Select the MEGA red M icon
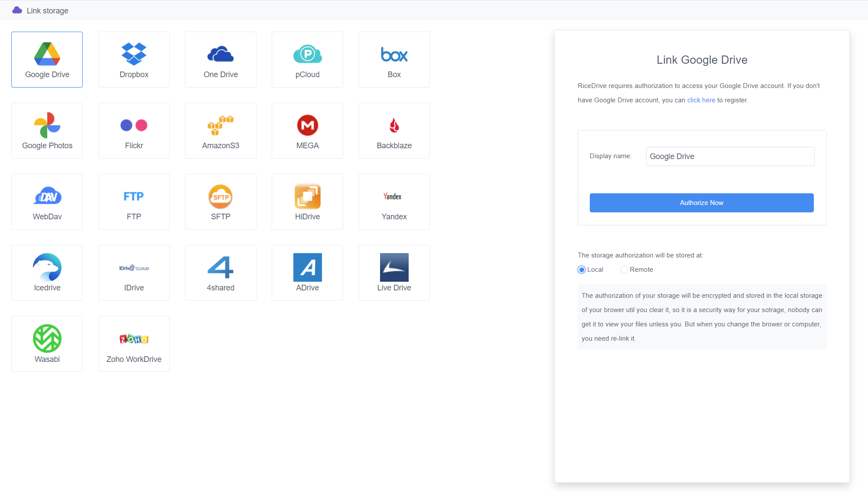This screenshot has width=868, height=498. pos(307,125)
